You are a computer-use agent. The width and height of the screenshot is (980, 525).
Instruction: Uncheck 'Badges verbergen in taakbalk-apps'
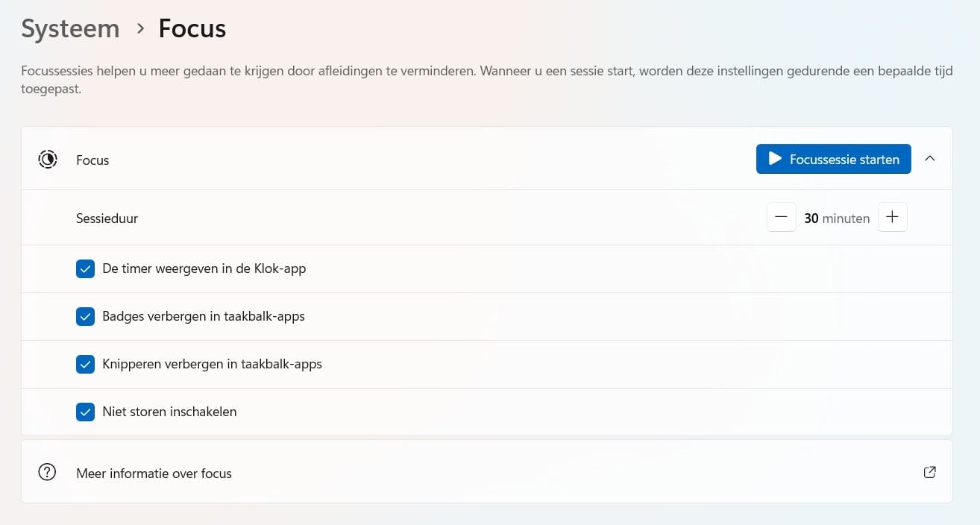pos(85,316)
